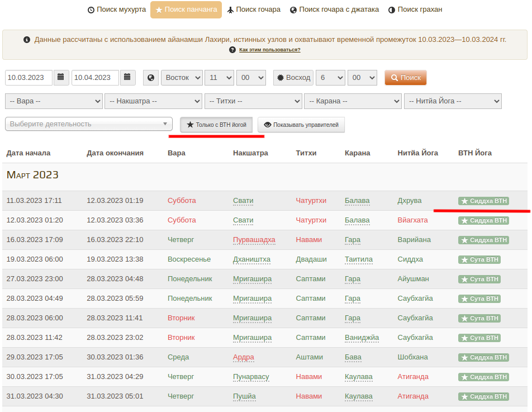
Task: Click the 'Дата окончания' column header
Action: tap(115, 153)
